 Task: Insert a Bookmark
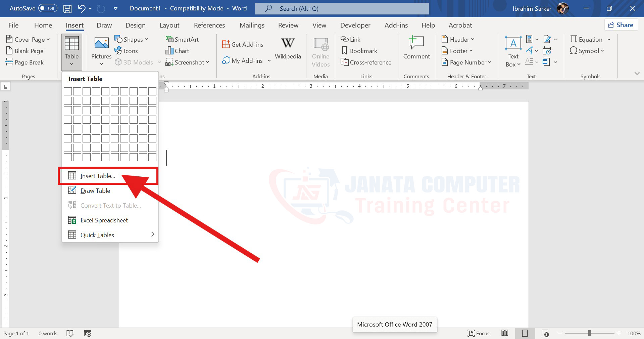coord(359,51)
